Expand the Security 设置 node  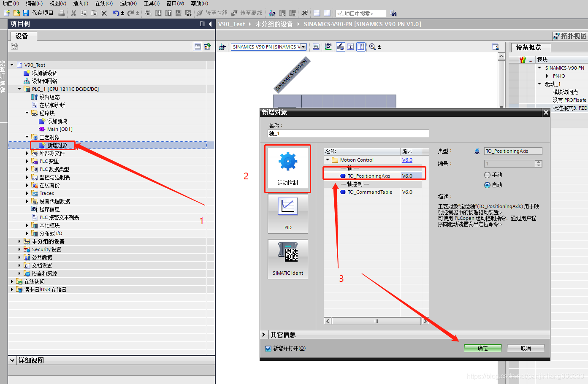pos(19,249)
